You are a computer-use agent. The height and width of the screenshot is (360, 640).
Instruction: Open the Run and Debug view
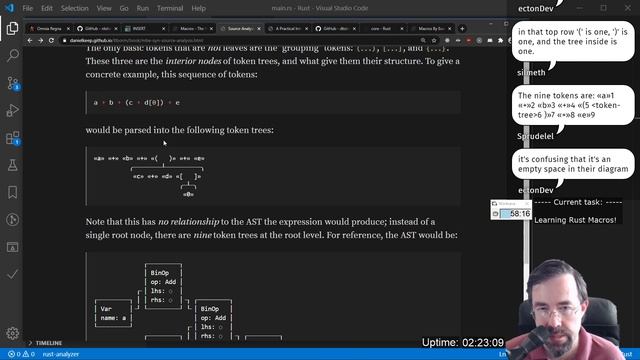12,111
